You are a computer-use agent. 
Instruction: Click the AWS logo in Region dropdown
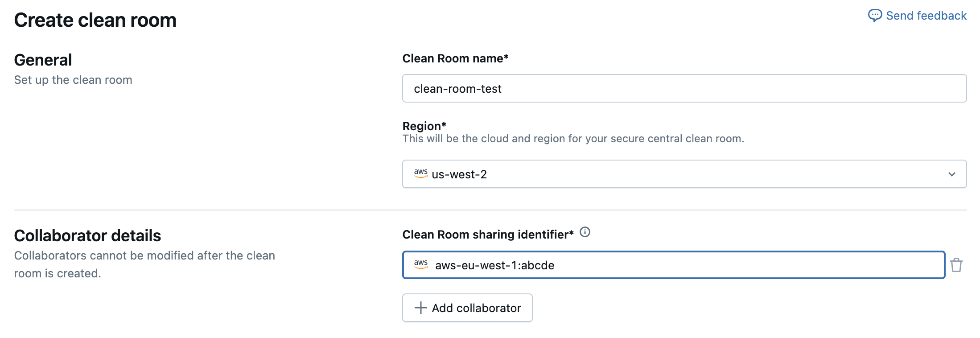420,173
